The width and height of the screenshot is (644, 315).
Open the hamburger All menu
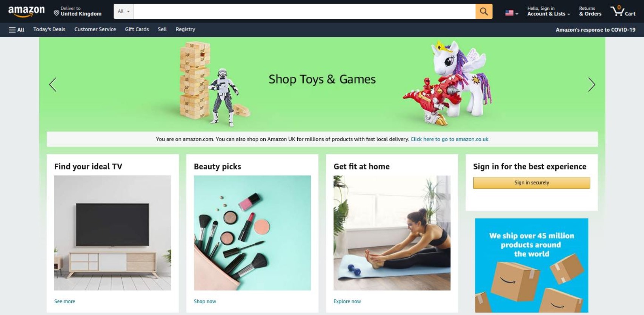click(x=17, y=30)
